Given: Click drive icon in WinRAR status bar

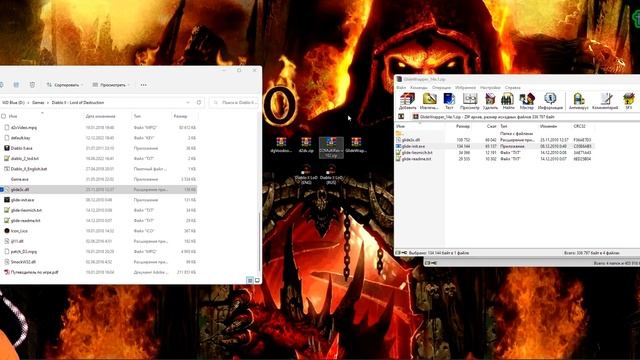Looking at the screenshot, I should (398, 253).
